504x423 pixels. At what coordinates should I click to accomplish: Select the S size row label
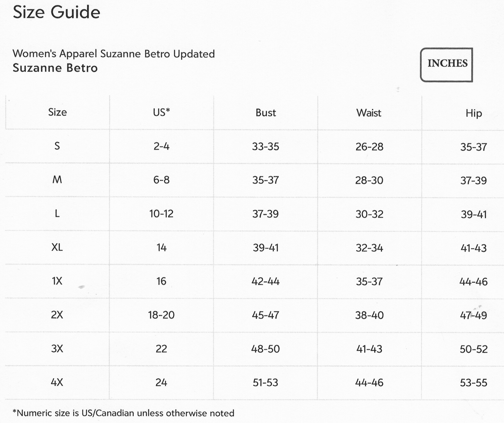[57, 146]
